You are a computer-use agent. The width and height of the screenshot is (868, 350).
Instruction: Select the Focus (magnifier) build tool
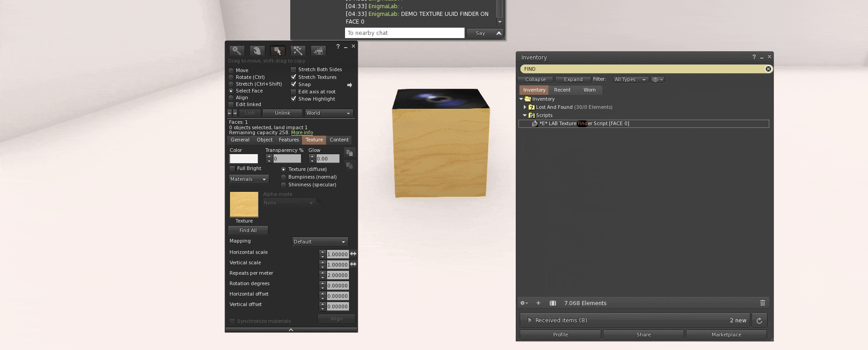pos(237,51)
